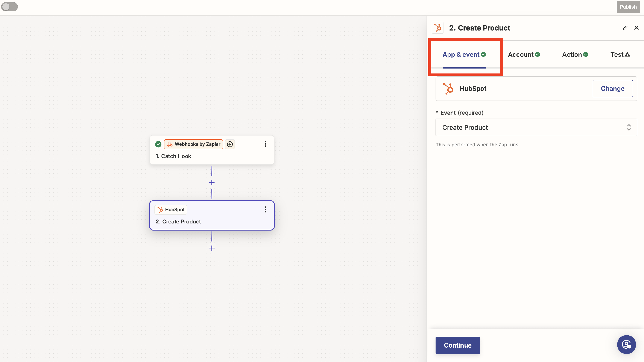Select the Webhooks by Zapier step card
The image size is (644, 362).
(211, 156)
